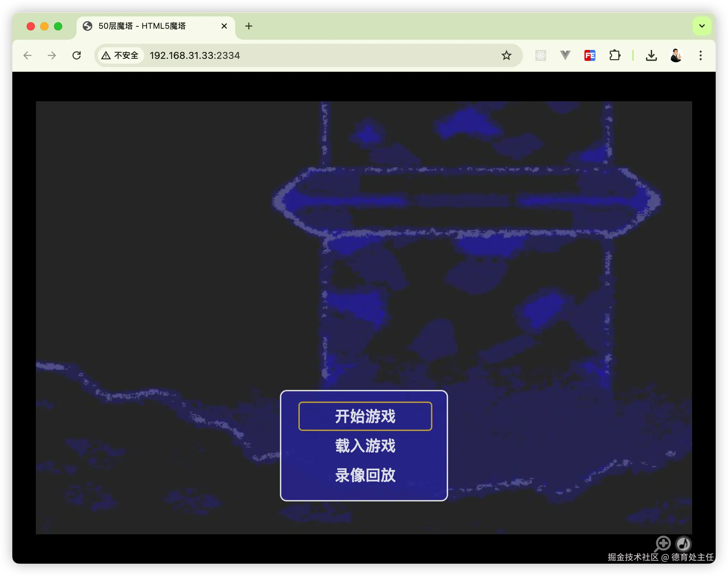Open the FE helper extension
This screenshot has height=576, width=728.
click(590, 55)
